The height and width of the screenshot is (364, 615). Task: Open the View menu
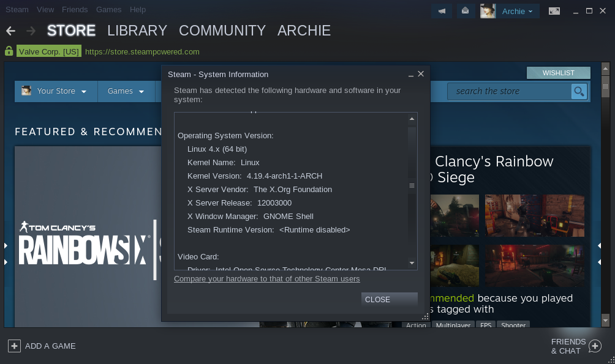(x=45, y=9)
